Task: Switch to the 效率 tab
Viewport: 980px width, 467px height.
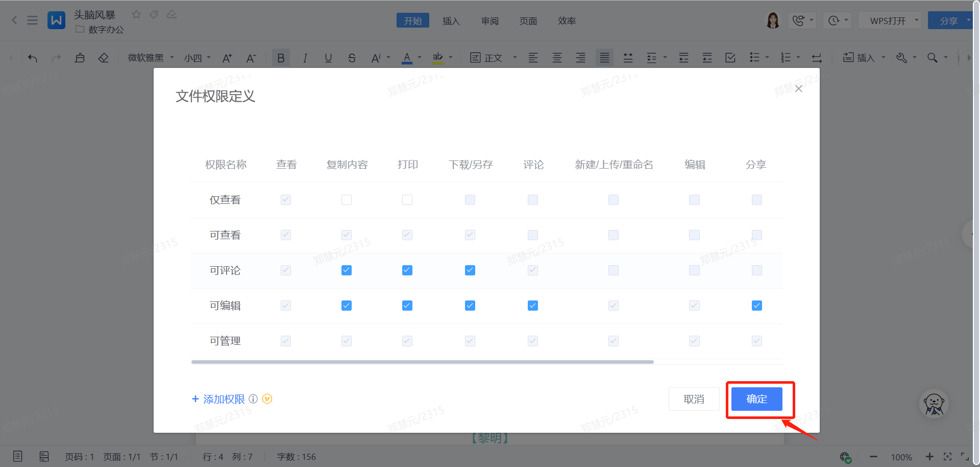Action: pyautogui.click(x=567, y=20)
